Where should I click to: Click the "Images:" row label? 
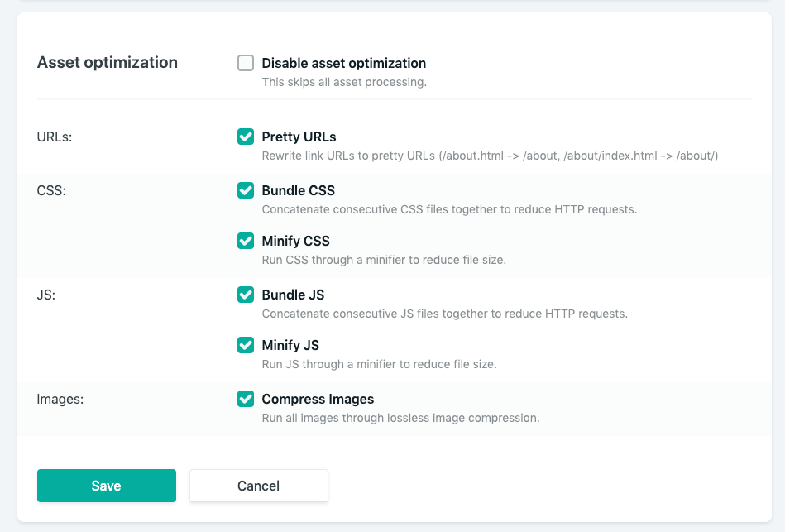[x=60, y=399]
